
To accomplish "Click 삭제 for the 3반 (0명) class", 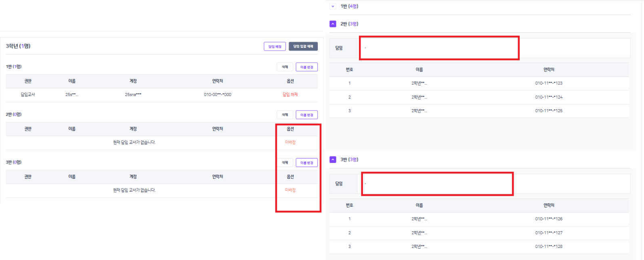I will [285, 163].
